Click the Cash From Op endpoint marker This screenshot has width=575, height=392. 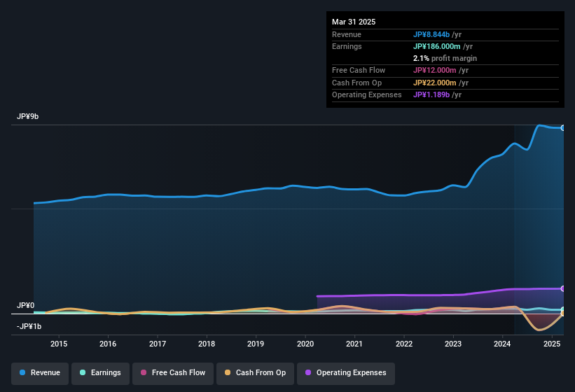coord(563,313)
